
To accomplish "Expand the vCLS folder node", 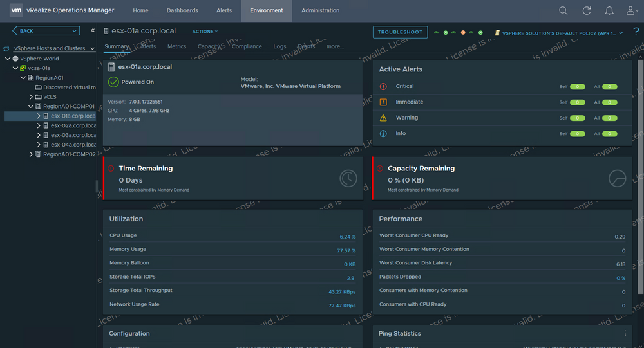I will [x=31, y=97].
